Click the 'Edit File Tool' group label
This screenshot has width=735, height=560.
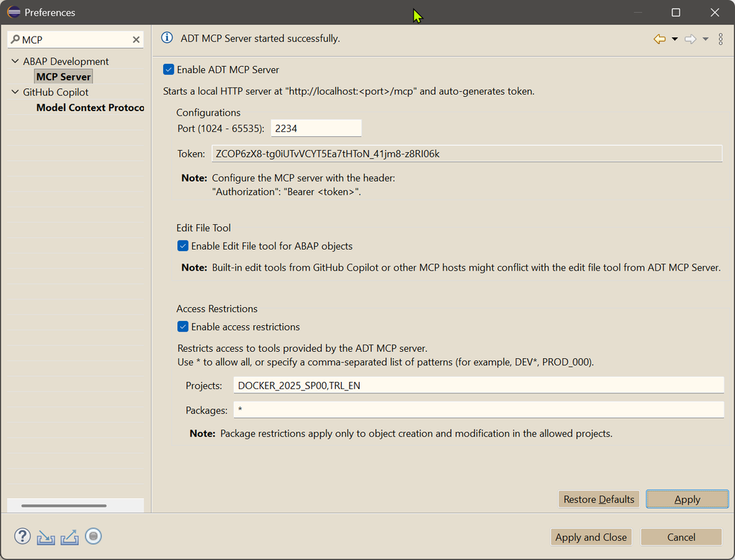(x=203, y=228)
